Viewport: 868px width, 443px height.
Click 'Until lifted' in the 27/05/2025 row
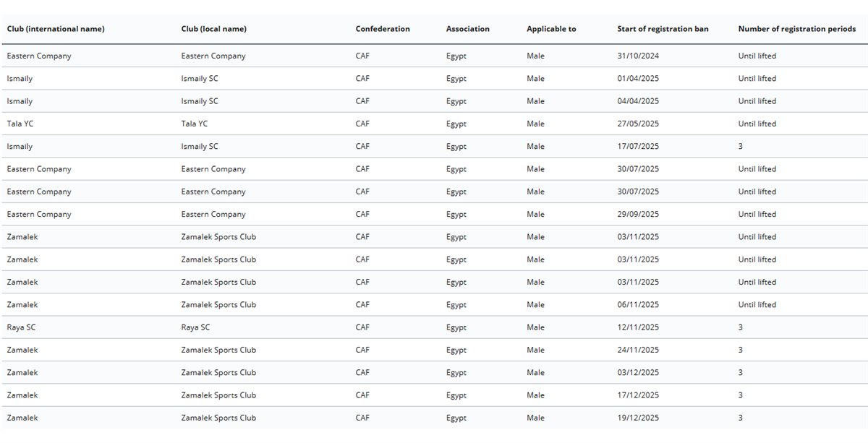click(757, 124)
